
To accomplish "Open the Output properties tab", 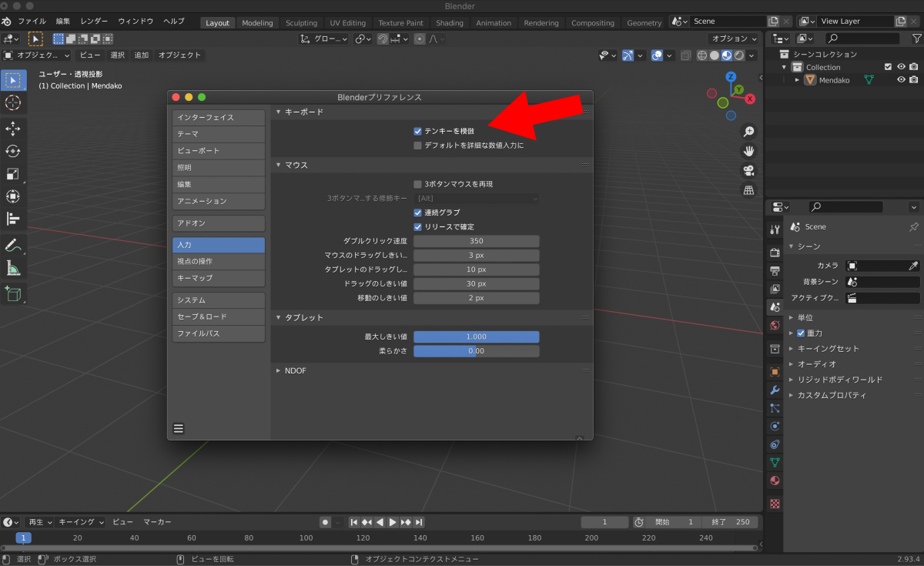I will coord(775,270).
